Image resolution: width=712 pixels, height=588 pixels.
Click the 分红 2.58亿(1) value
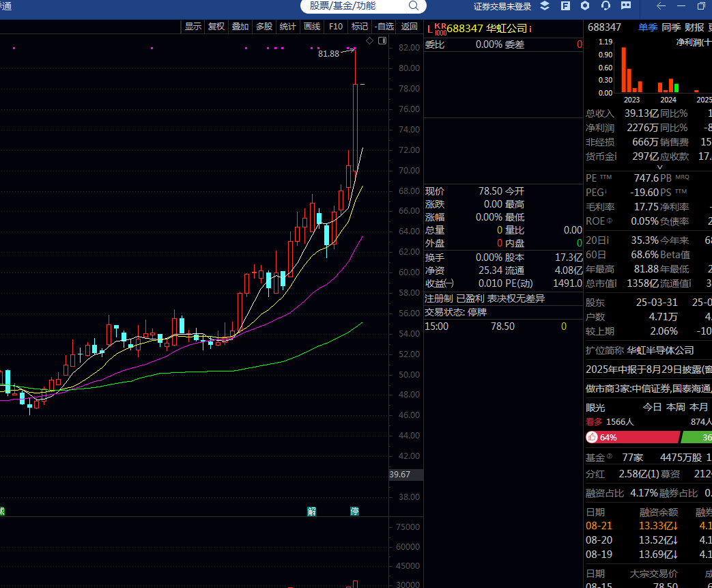click(640, 474)
